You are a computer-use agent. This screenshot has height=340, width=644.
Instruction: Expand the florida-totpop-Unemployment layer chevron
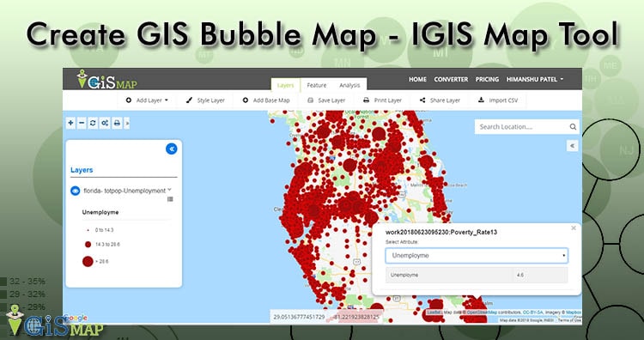pyautogui.click(x=169, y=190)
